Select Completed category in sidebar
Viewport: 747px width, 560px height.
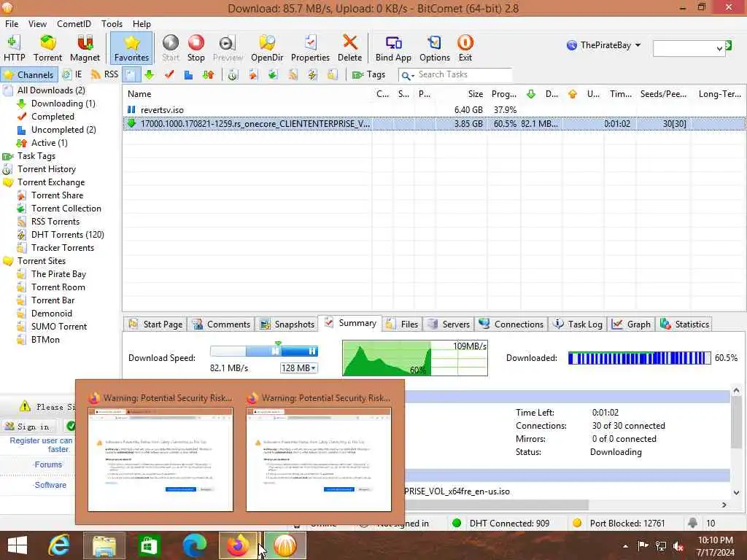tap(53, 117)
